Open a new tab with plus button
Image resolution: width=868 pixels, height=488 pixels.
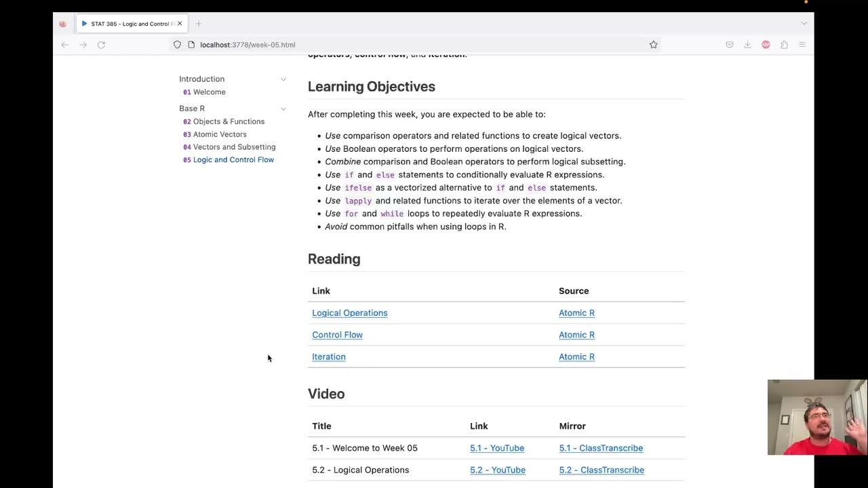click(199, 24)
